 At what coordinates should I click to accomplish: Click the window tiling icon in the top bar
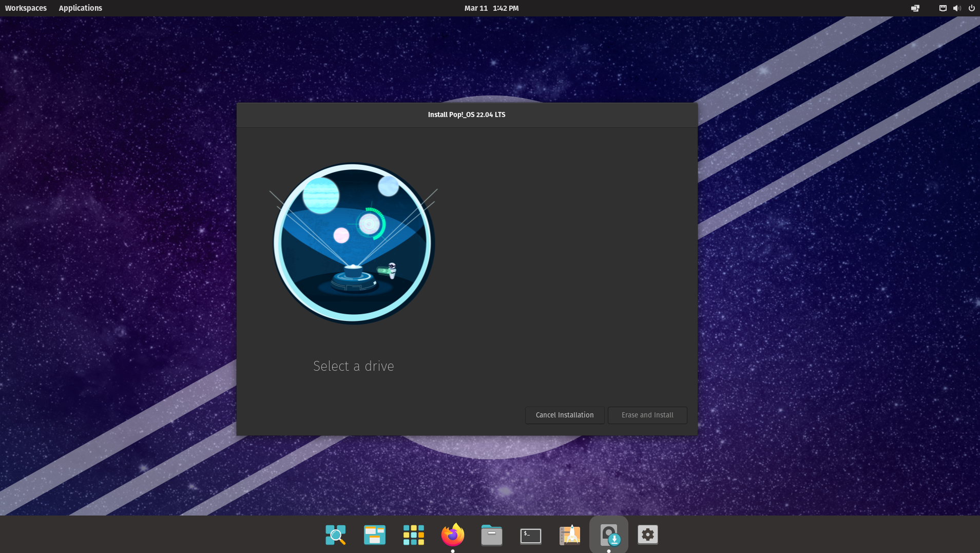(x=915, y=8)
